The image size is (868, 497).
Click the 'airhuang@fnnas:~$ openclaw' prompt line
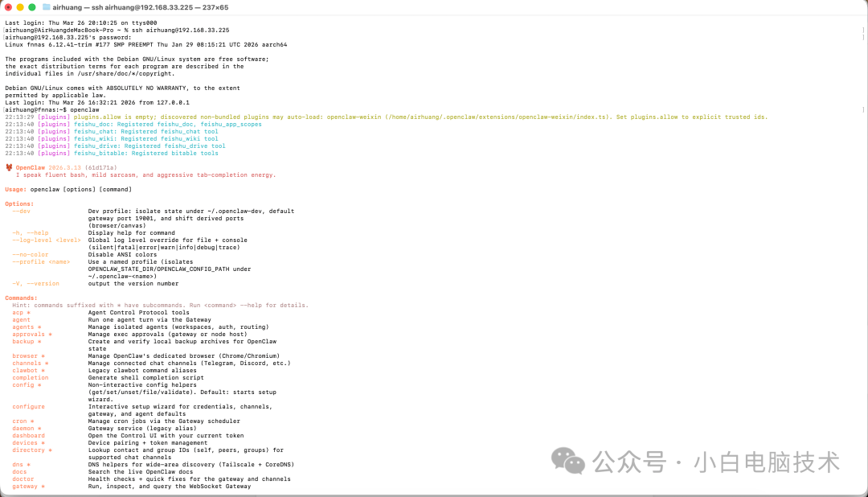pos(52,109)
